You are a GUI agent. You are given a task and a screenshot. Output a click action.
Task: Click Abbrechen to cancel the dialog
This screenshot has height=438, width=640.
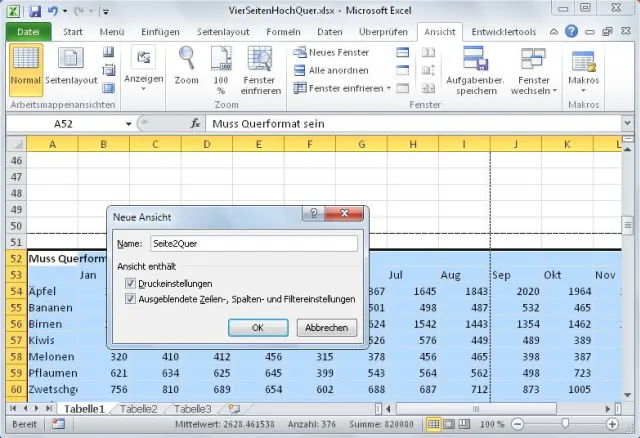click(326, 327)
